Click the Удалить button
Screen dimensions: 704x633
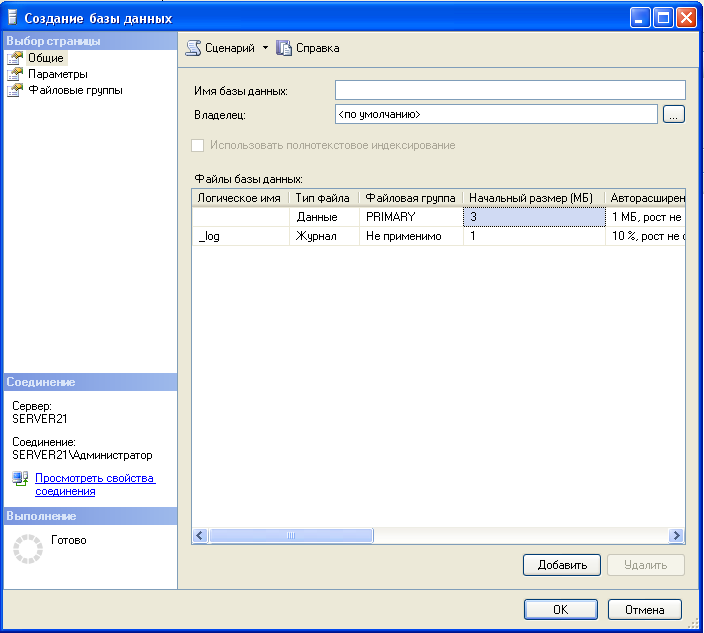click(646, 565)
